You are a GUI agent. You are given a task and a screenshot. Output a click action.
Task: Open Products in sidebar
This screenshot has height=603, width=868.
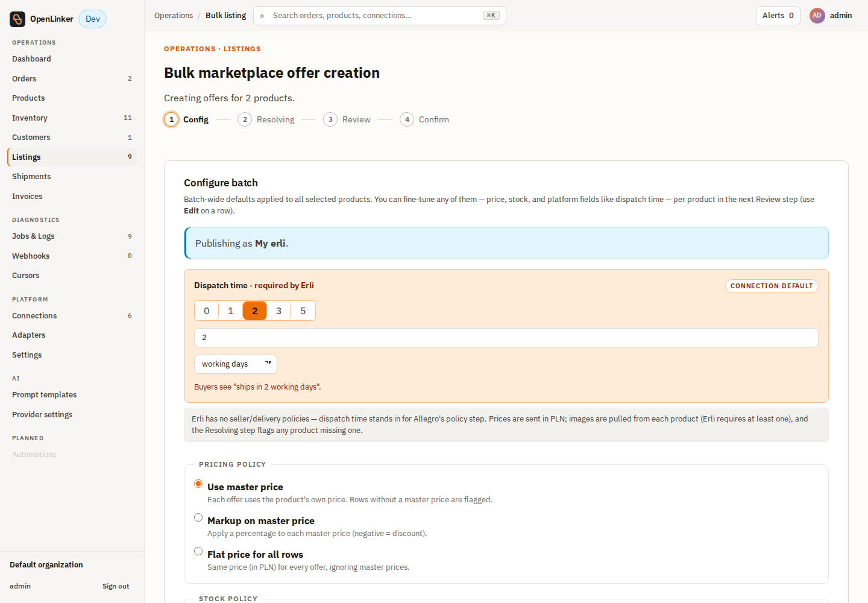coord(72,98)
